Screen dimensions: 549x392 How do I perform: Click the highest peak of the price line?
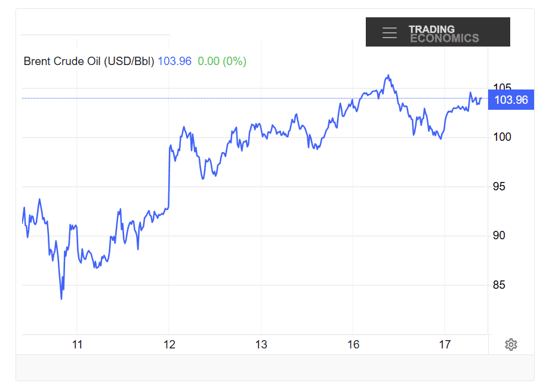[388, 75]
